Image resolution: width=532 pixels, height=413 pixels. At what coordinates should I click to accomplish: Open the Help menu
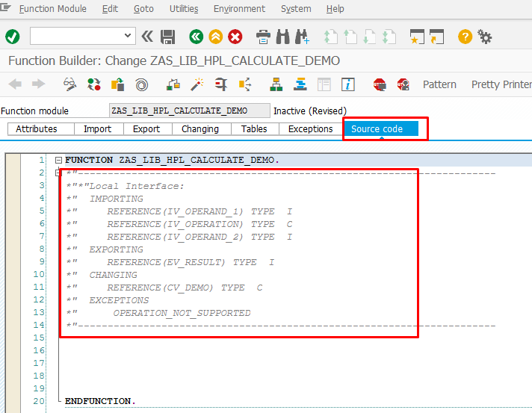coord(335,9)
